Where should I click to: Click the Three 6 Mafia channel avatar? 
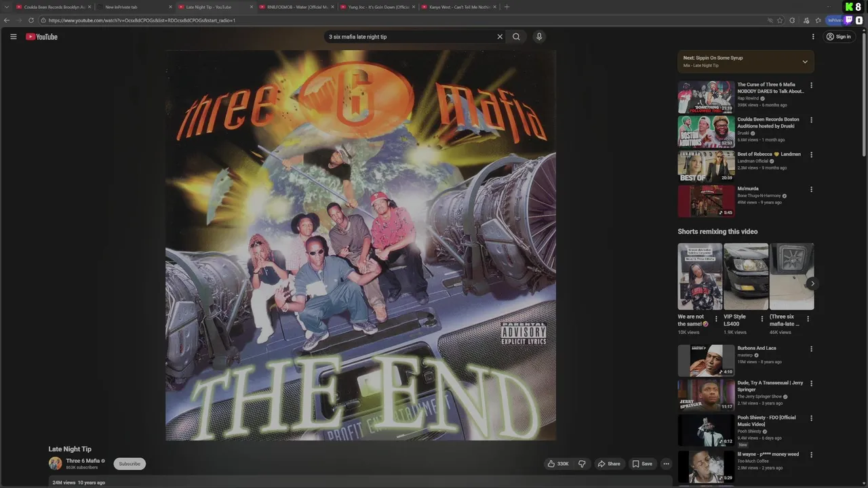tap(55, 464)
